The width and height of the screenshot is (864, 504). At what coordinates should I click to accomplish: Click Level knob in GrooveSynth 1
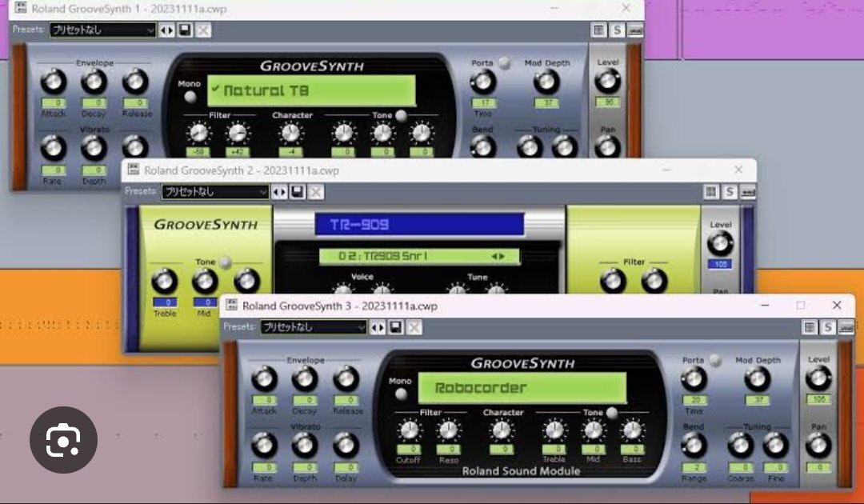coord(607,81)
